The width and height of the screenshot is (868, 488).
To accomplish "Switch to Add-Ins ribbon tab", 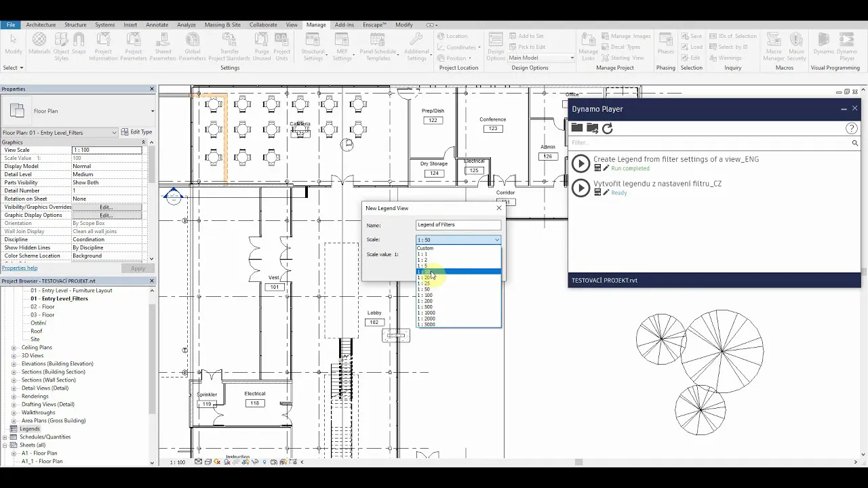I will (344, 24).
